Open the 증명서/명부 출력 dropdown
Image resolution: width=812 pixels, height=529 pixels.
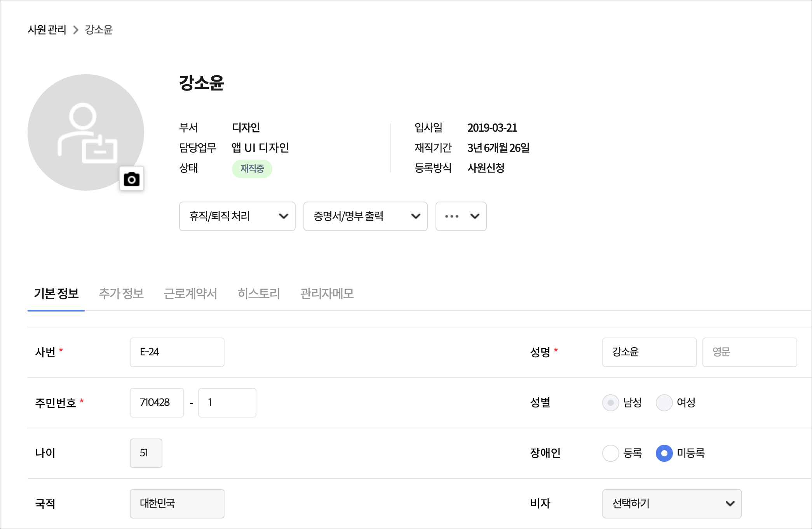pos(365,216)
